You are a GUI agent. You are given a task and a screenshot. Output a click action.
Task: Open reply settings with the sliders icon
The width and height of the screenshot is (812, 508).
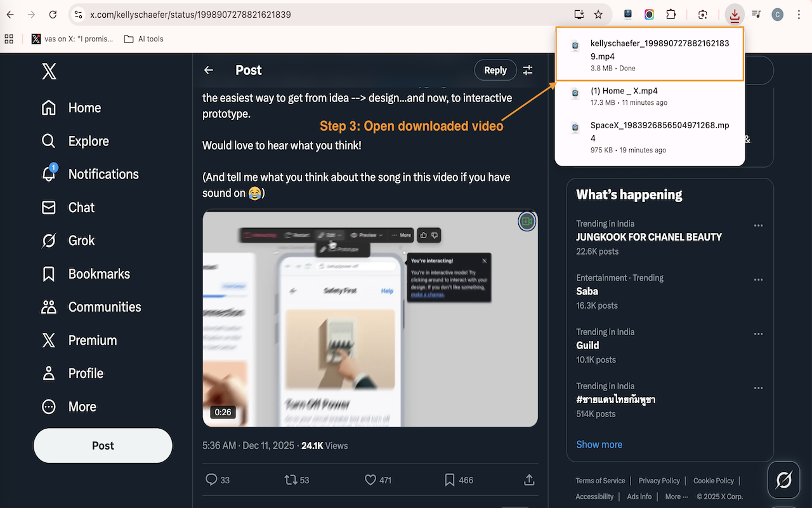tap(527, 70)
